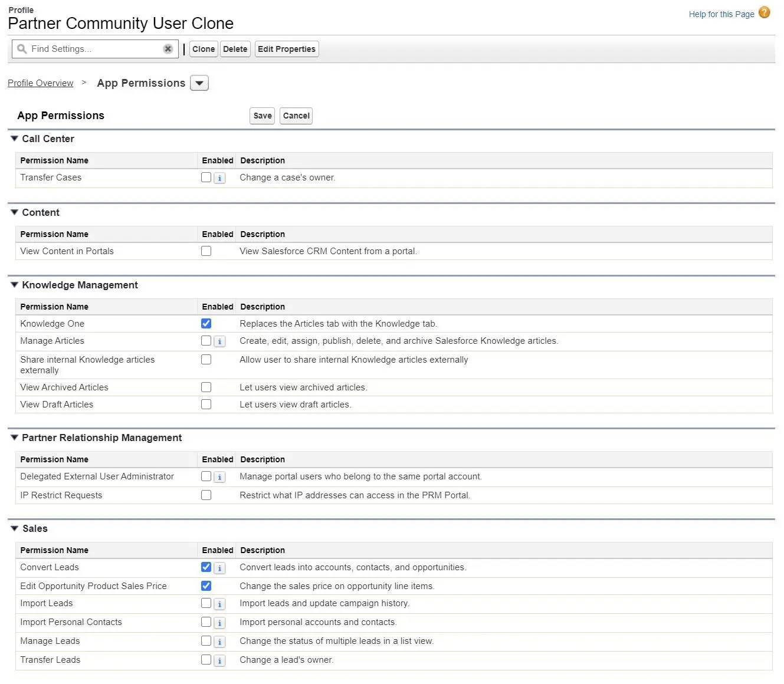The image size is (784, 684).
Task: Open the info icon beside Import Leads
Action: tap(219, 604)
